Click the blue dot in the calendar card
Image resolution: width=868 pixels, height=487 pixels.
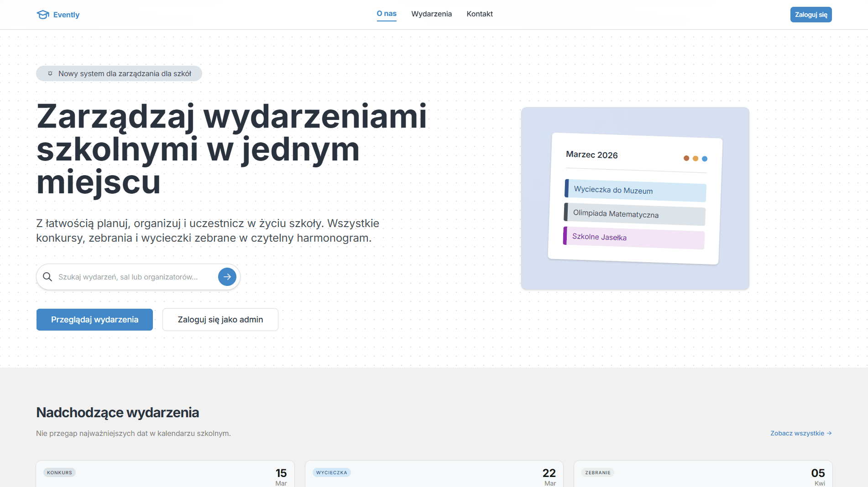[x=705, y=159]
